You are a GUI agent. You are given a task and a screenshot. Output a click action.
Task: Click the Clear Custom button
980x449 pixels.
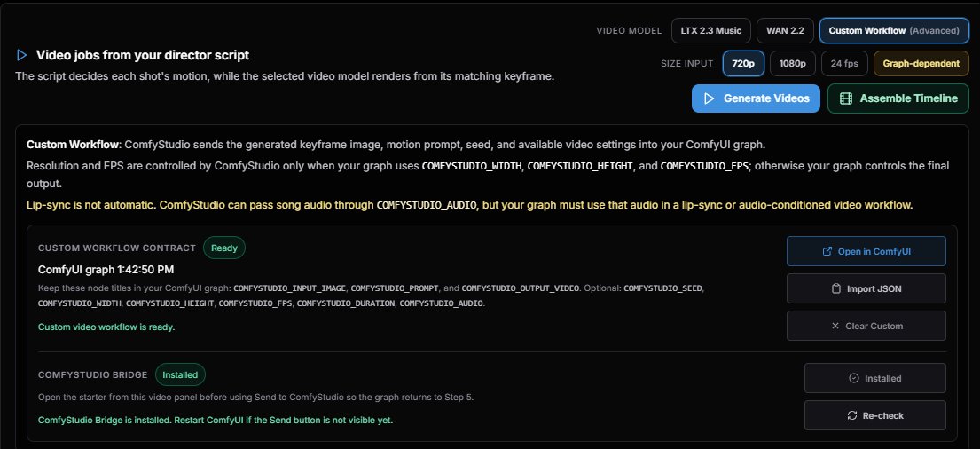tap(866, 326)
